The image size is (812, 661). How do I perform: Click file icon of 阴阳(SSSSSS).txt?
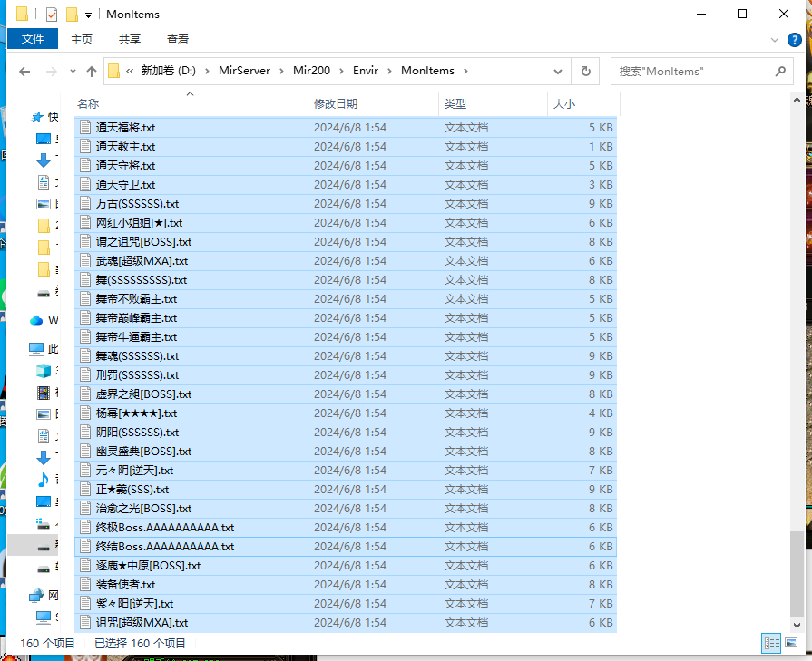85,433
